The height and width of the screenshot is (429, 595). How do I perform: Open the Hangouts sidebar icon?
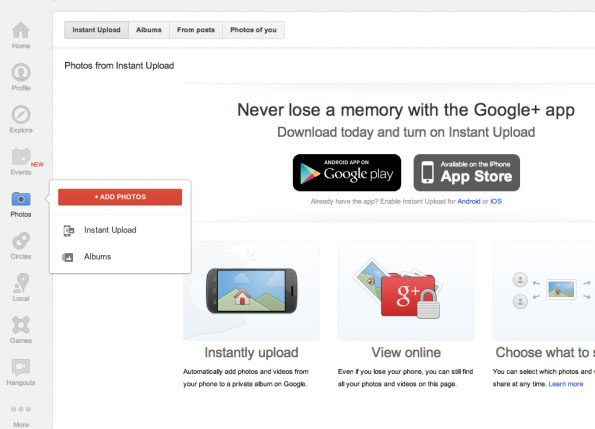21,367
